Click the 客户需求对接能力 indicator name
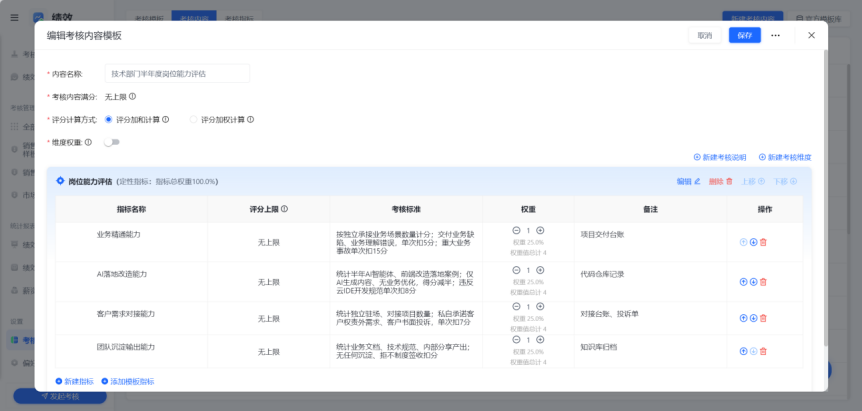This screenshot has height=411, width=862. click(x=125, y=314)
